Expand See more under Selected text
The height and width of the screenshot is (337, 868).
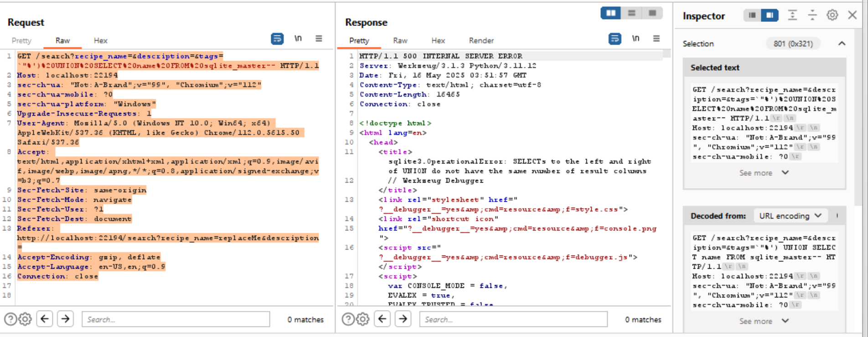click(x=764, y=173)
